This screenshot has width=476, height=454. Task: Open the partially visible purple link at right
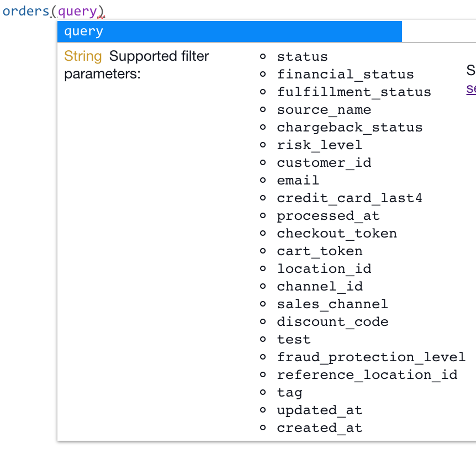(x=471, y=88)
